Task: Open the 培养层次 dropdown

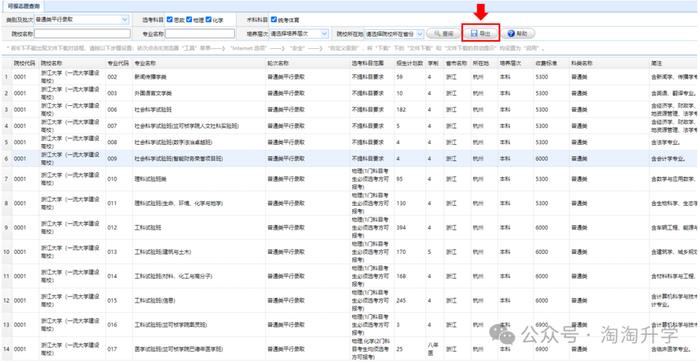Action: [299, 33]
